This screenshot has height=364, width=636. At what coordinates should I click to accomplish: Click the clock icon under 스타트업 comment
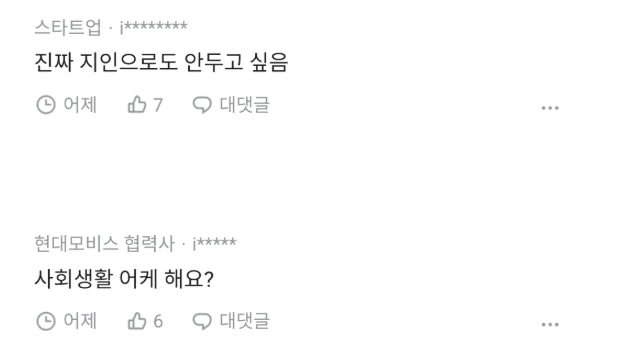[x=46, y=105]
